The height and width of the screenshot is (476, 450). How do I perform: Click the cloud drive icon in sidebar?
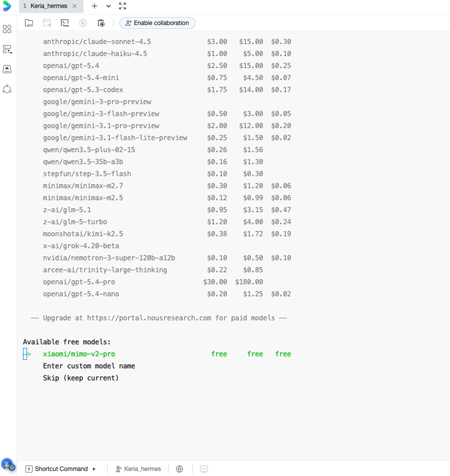click(x=7, y=69)
